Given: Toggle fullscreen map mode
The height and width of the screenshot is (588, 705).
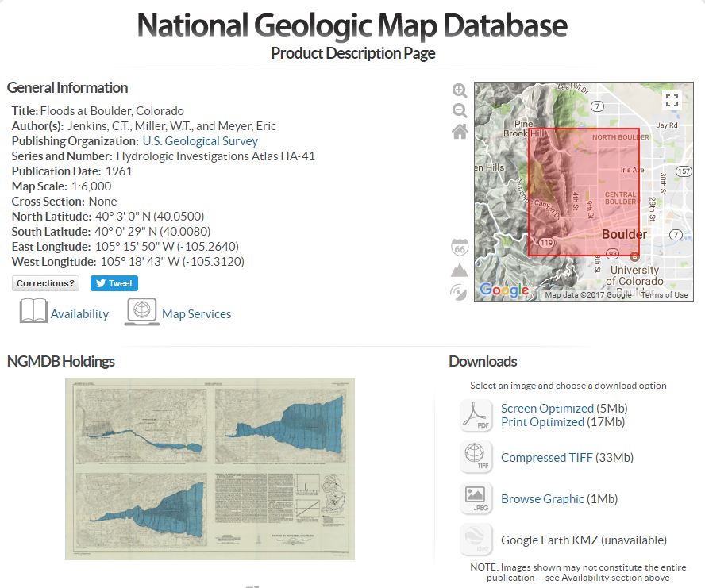Looking at the screenshot, I should click(x=672, y=100).
